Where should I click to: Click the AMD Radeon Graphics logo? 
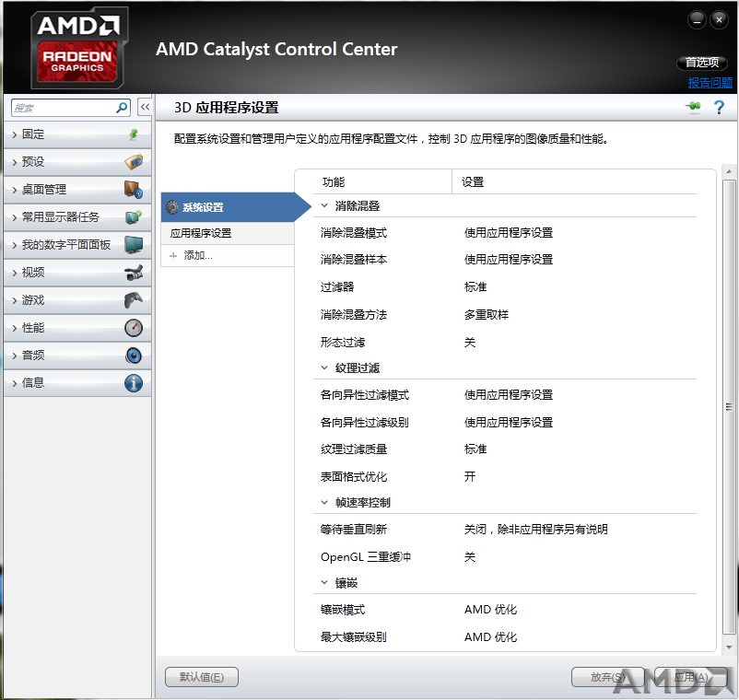(x=78, y=48)
